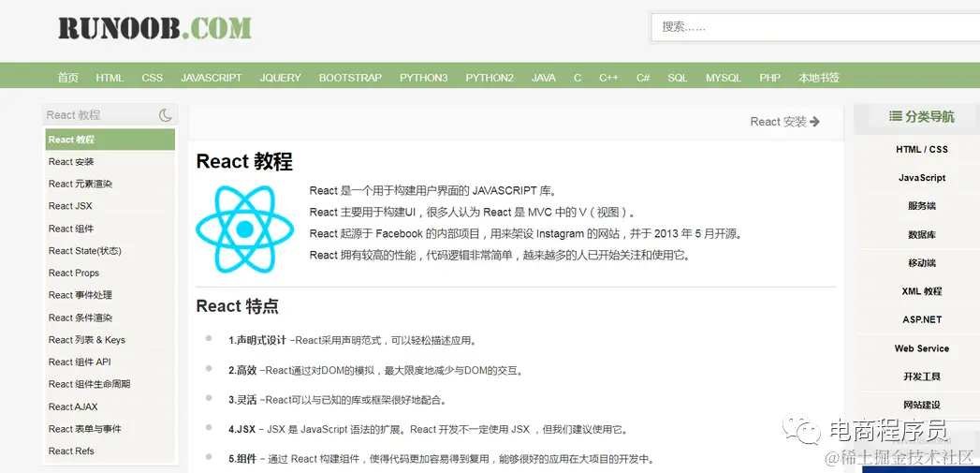980x473 pixels.
Task: Click the RUNOOB.COM logo
Action: tap(154, 28)
